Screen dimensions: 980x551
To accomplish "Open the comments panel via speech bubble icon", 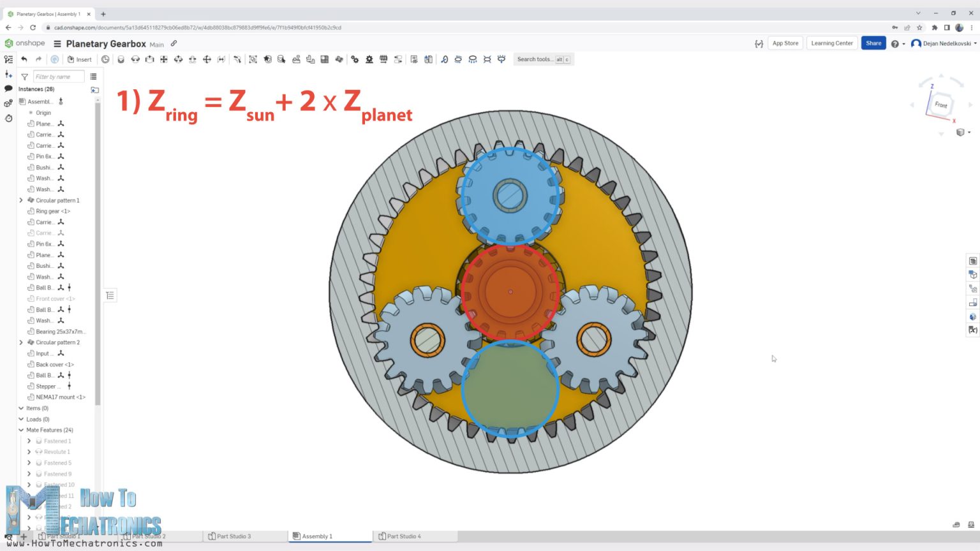I will point(8,88).
